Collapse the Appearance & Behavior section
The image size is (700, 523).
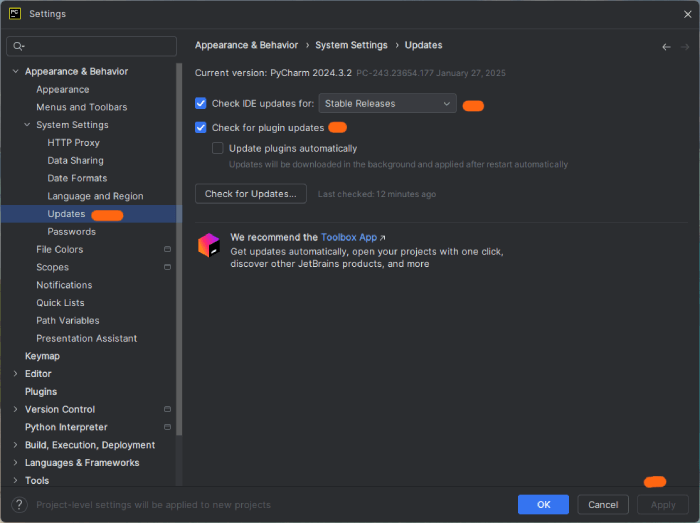tap(15, 71)
